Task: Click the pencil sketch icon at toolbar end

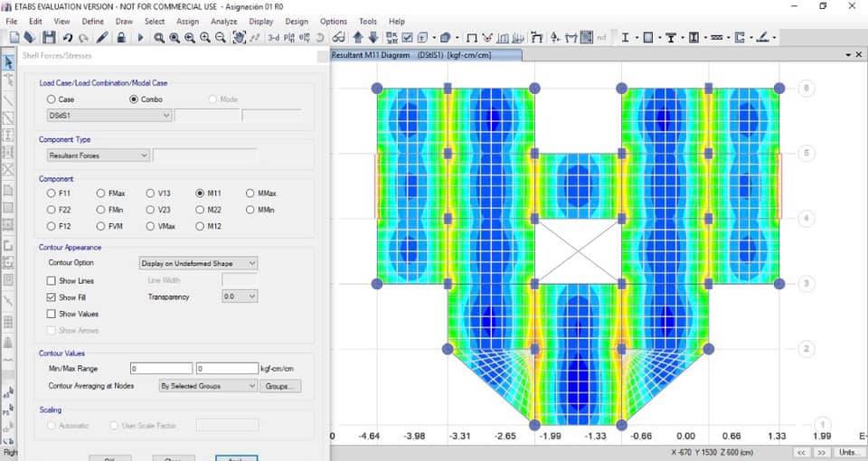Action: coord(762,38)
